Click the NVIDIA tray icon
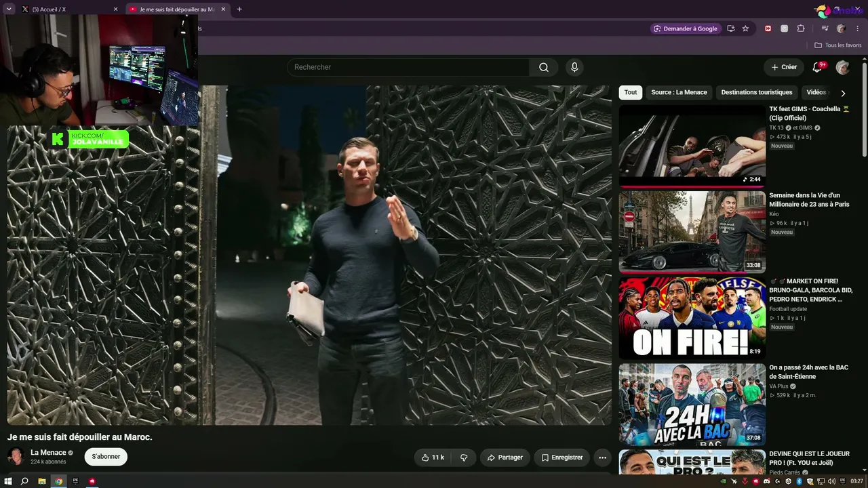This screenshot has width=868, height=488. [x=723, y=481]
